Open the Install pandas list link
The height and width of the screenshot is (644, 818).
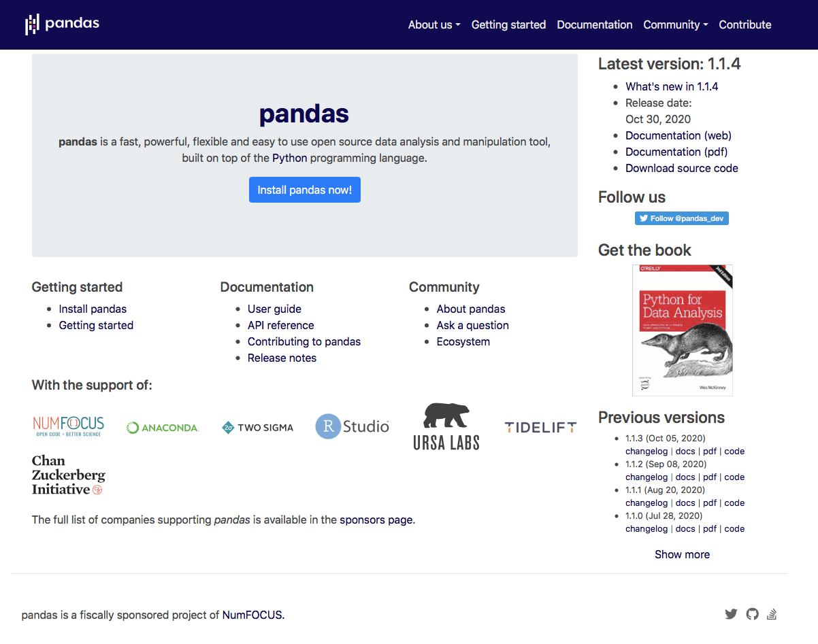point(93,309)
